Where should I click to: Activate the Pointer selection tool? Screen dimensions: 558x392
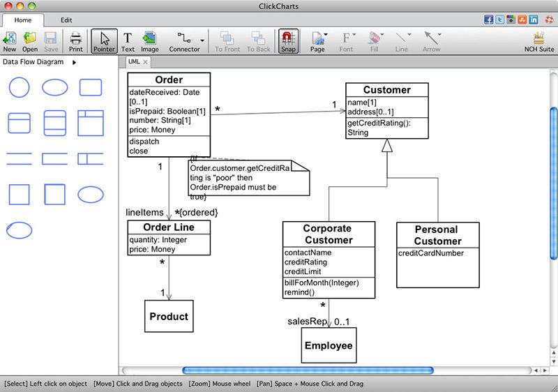pos(104,40)
